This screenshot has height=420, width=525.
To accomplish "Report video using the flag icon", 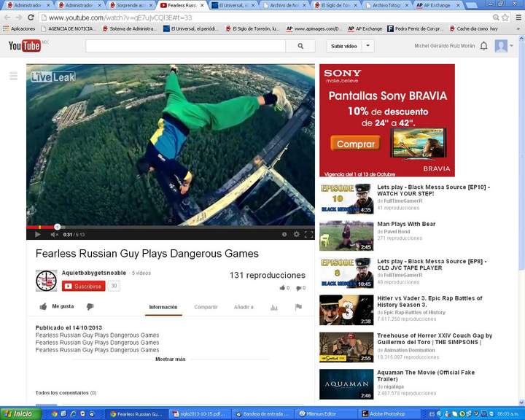I will [297, 308].
